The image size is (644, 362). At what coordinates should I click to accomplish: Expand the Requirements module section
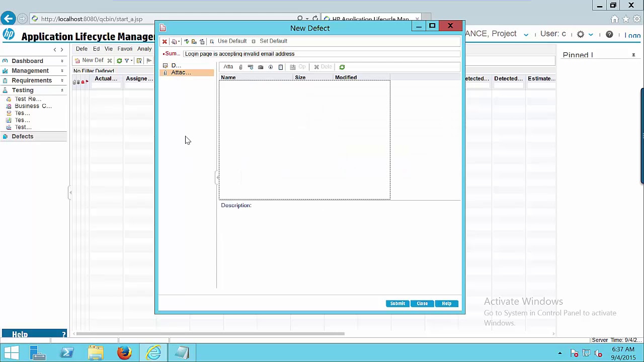[x=62, y=80]
